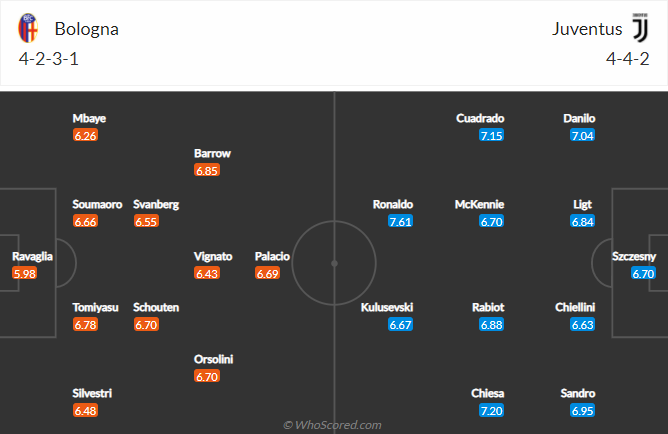Click the WhoScored.com watermark text
Screen dimensions: 668x434
tap(332, 424)
